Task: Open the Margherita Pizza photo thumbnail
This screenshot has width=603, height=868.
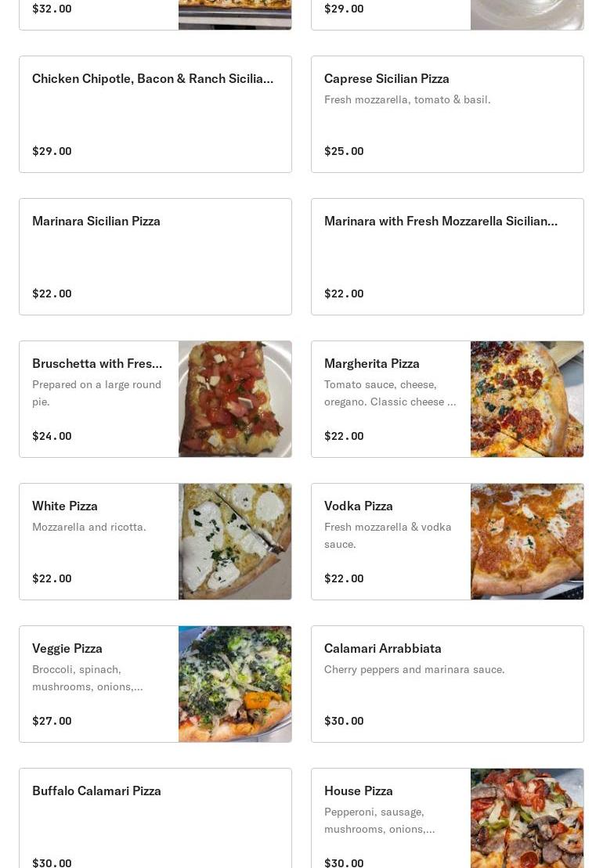Action: click(x=527, y=399)
